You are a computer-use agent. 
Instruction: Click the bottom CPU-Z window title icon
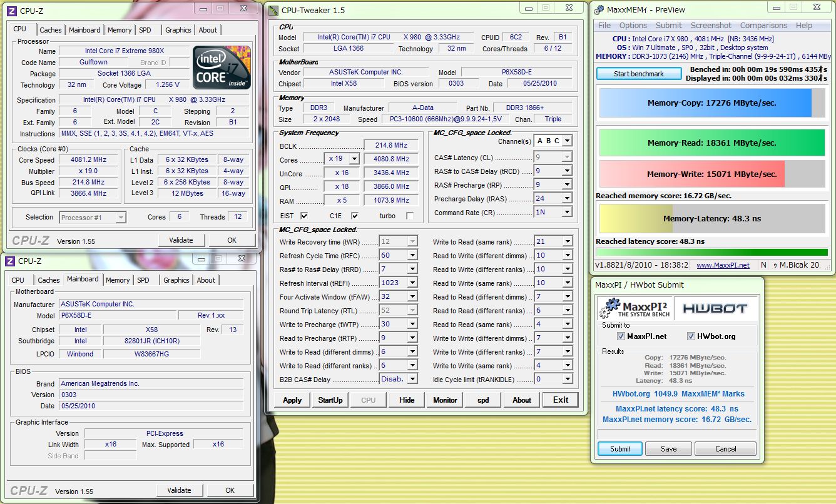tap(11, 261)
